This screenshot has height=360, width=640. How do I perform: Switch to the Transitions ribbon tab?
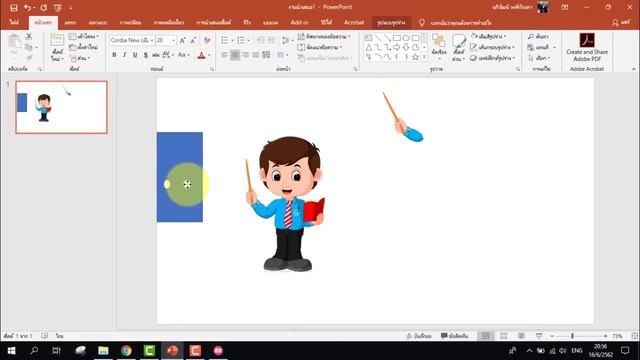pyautogui.click(x=131, y=22)
